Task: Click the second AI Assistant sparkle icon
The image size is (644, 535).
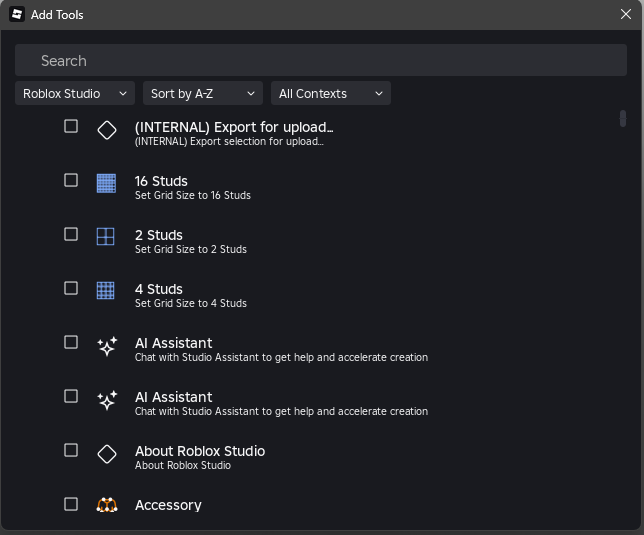Action: (107, 400)
